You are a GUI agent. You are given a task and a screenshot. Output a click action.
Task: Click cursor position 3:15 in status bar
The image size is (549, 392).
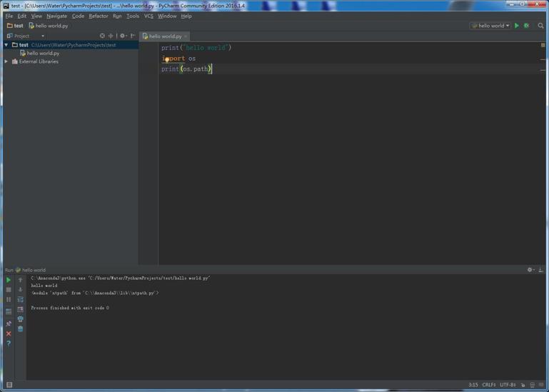click(473, 385)
